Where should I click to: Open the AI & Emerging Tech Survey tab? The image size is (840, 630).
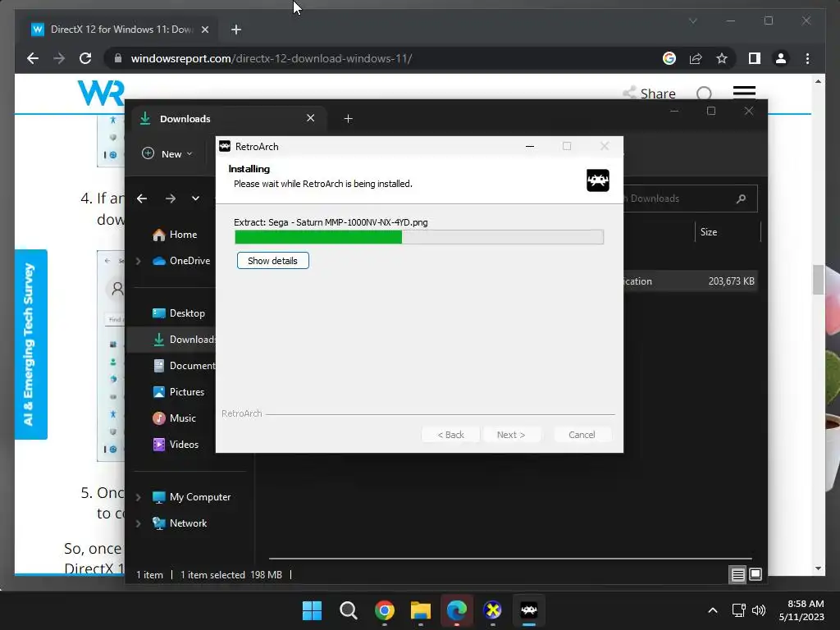click(x=30, y=344)
